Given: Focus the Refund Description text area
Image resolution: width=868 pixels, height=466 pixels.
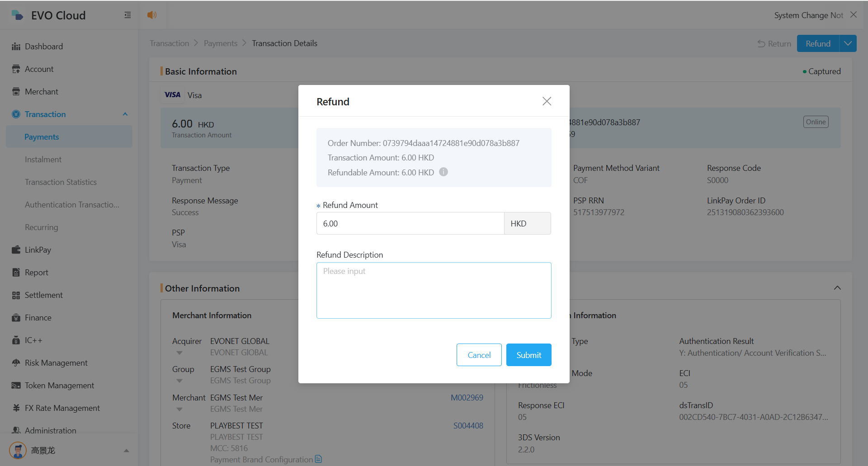Looking at the screenshot, I should [x=434, y=291].
